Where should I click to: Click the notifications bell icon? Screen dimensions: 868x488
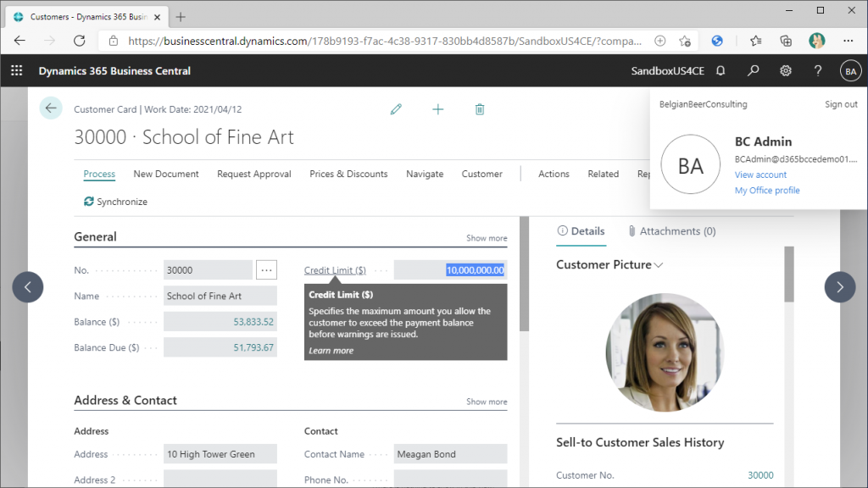(x=721, y=71)
